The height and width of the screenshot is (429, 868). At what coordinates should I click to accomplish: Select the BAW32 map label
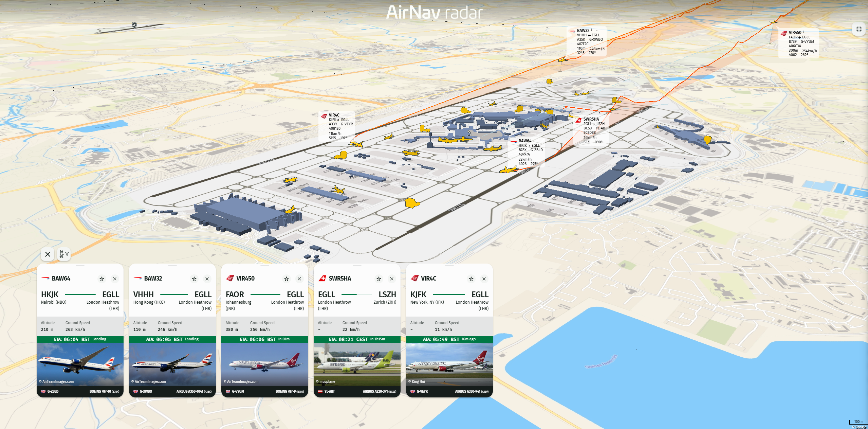[x=587, y=41]
